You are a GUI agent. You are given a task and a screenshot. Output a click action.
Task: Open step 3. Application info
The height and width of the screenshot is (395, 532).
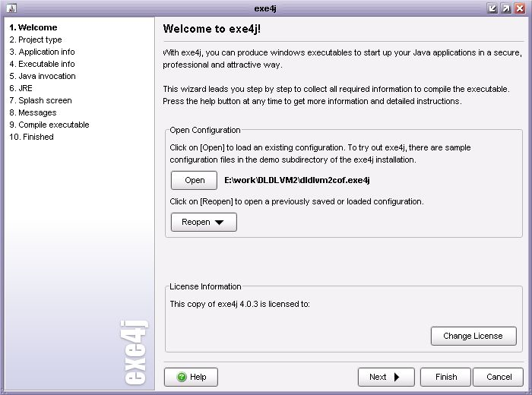(42, 52)
